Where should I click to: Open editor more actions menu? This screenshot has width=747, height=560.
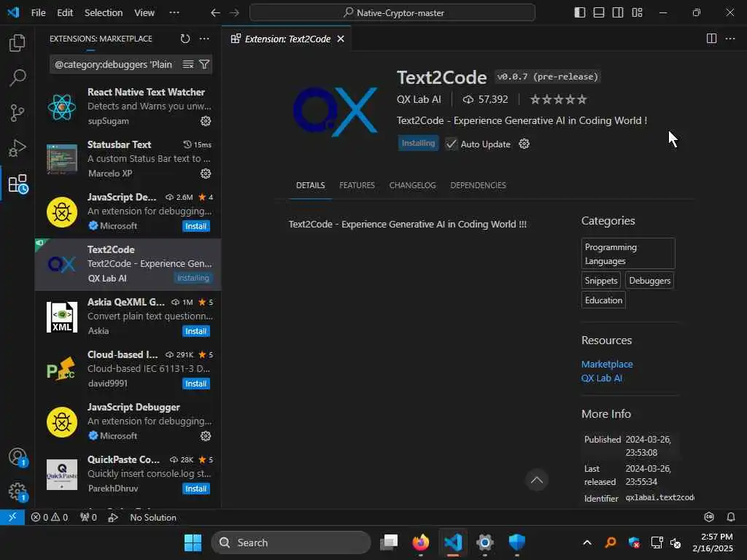tap(730, 39)
